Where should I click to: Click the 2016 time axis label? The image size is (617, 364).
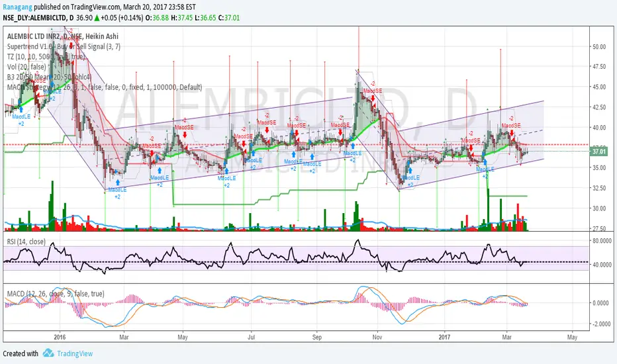(60, 338)
